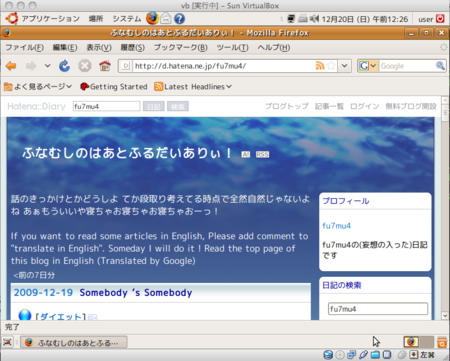Select the Firefox window taskbar button
Screen dimensions: 450x361
[74, 342]
